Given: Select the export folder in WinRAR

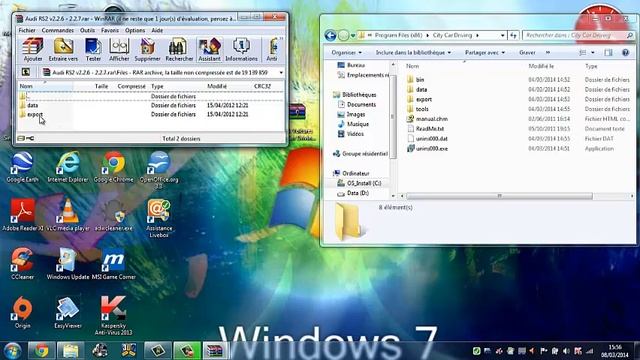Looking at the screenshot, I should click(x=35, y=115).
